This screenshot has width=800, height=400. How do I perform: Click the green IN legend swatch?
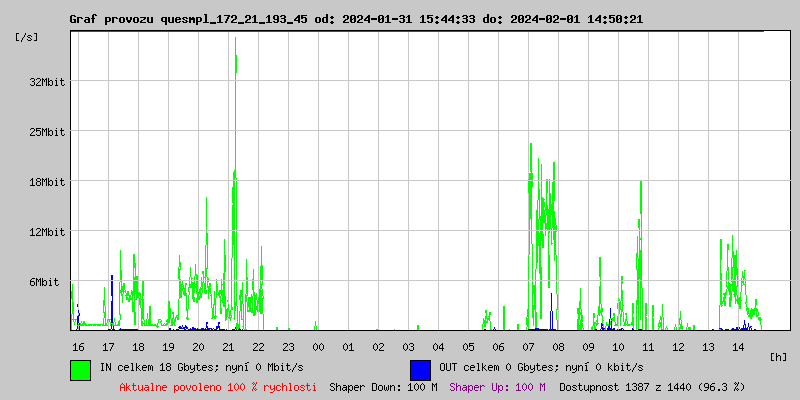(x=80, y=369)
